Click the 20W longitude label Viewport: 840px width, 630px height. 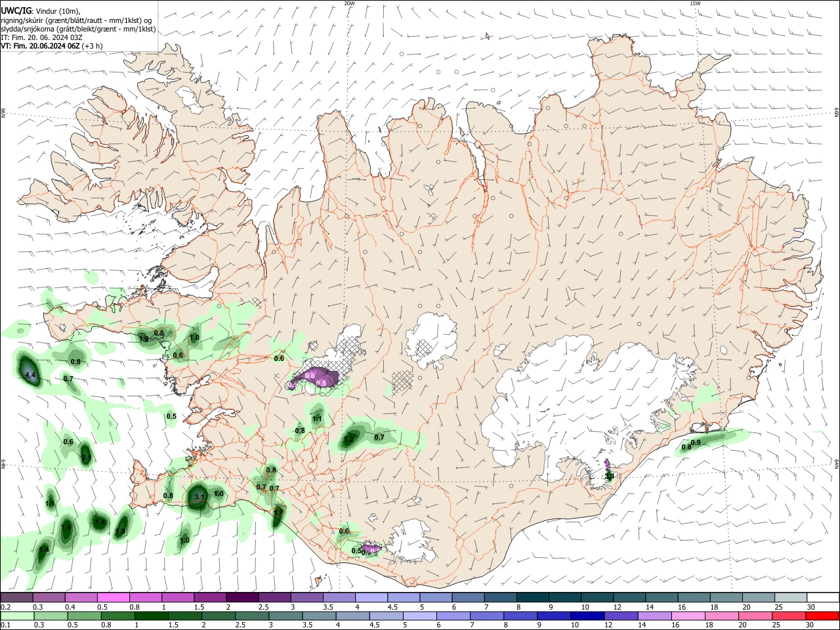[349, 3]
